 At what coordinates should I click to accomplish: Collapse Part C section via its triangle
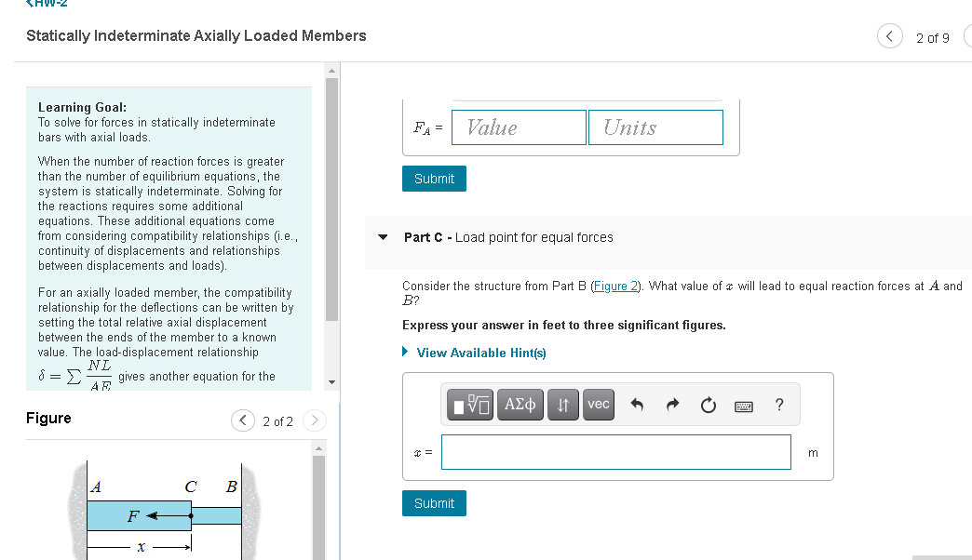(382, 237)
